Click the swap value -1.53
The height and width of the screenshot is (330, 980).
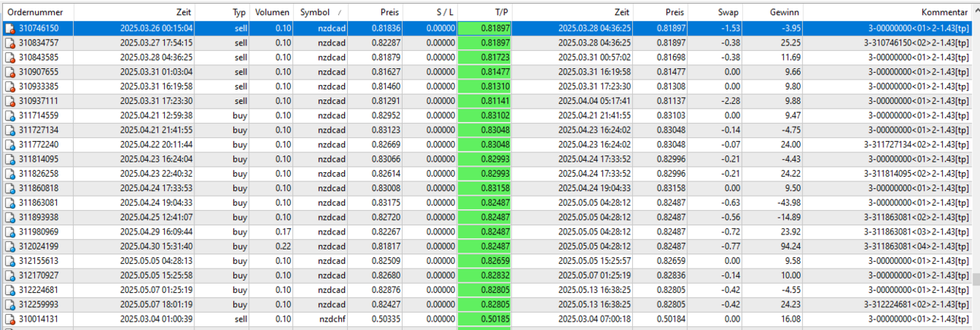pyautogui.click(x=730, y=29)
